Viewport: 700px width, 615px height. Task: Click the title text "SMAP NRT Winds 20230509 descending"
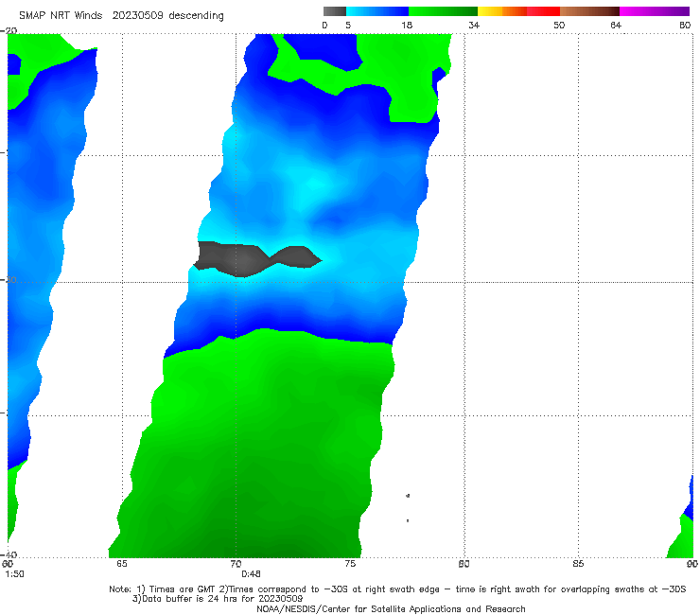[x=121, y=16]
